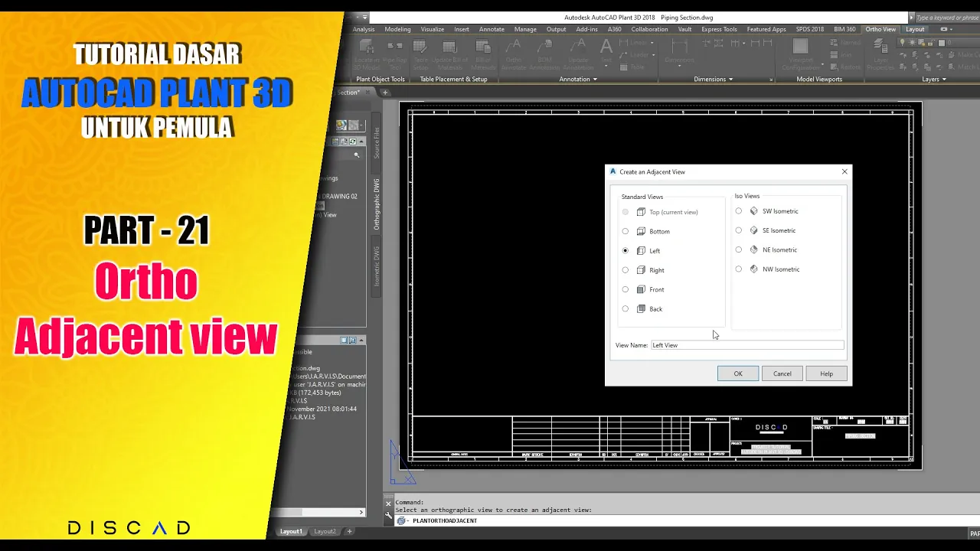
Task: Click the Ortho Annotate ribbon icon
Action: pyautogui.click(x=514, y=46)
